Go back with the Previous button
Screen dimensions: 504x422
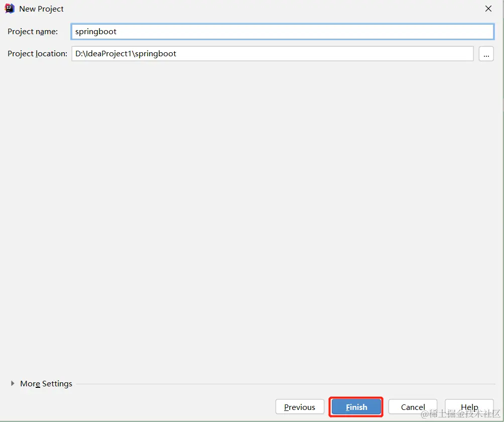pos(300,407)
